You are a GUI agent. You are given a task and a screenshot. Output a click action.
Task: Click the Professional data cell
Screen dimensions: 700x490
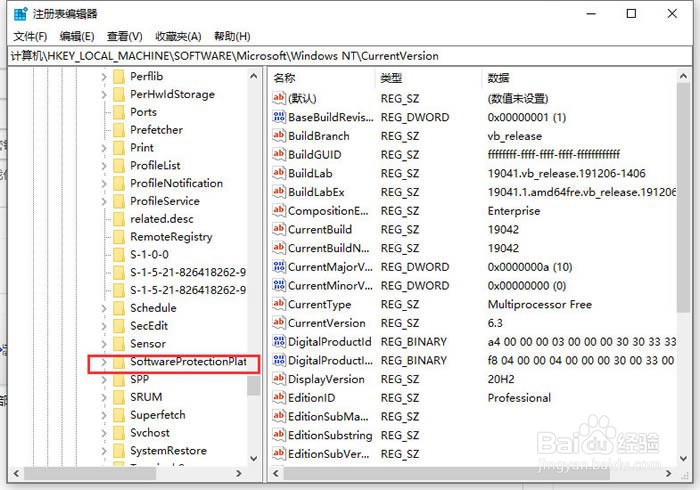(519, 398)
